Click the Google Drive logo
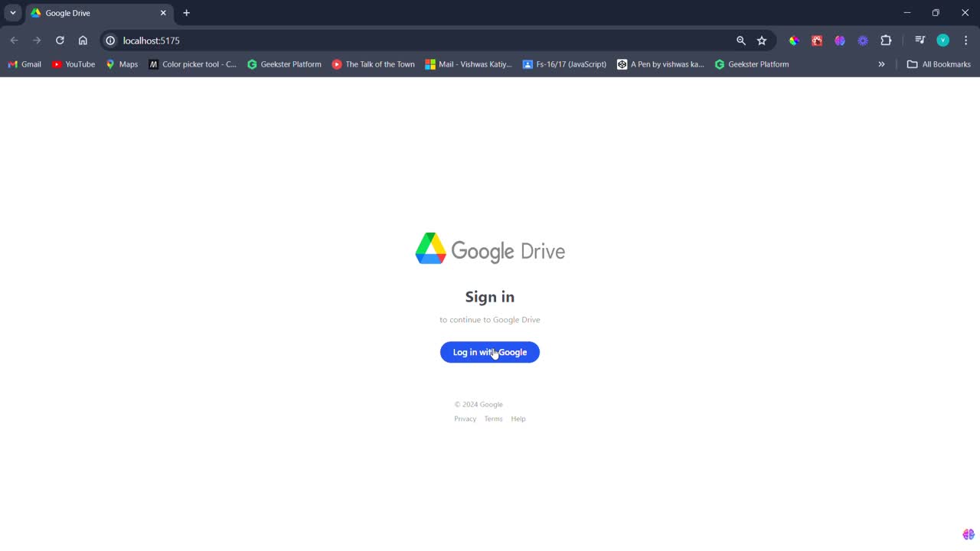980x551 pixels. 490,249
